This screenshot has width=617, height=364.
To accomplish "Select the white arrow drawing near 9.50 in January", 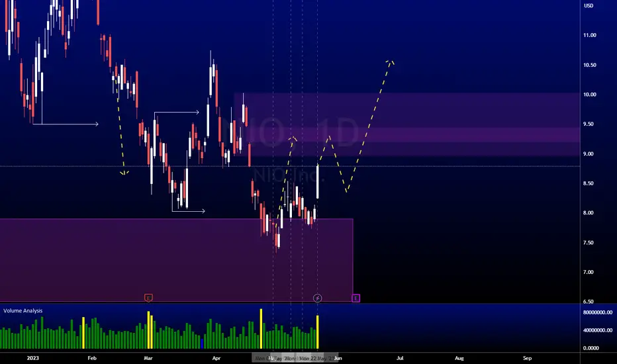I will [x=65, y=124].
